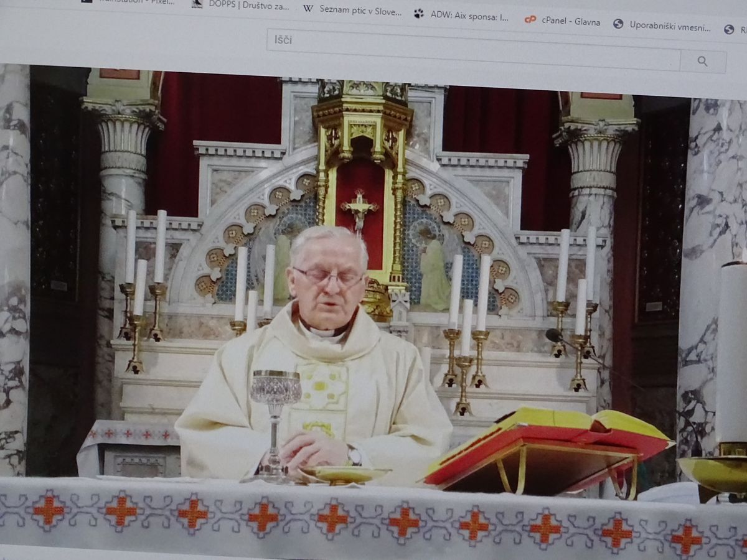
Task: Click the Wikipedia W bookmark icon
Action: [308, 9]
